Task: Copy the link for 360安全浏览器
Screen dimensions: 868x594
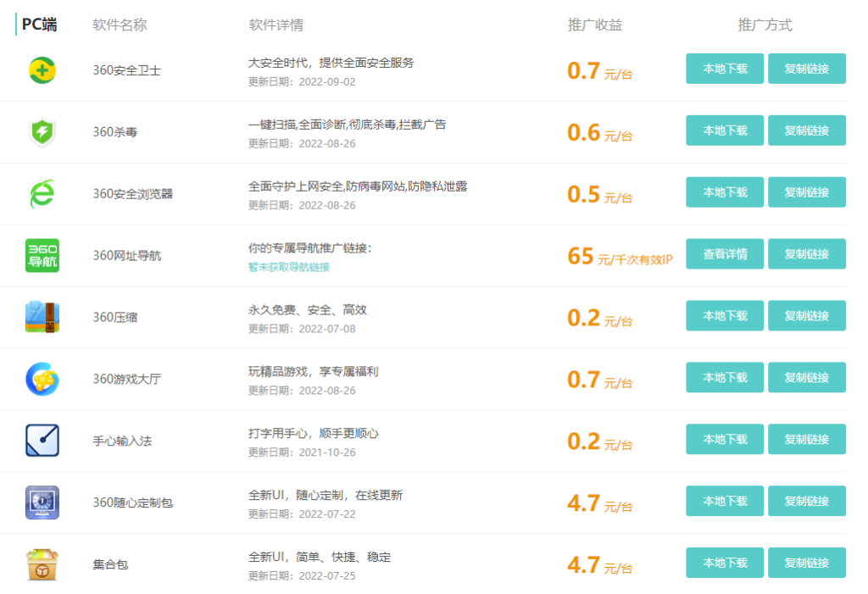Action: (807, 192)
